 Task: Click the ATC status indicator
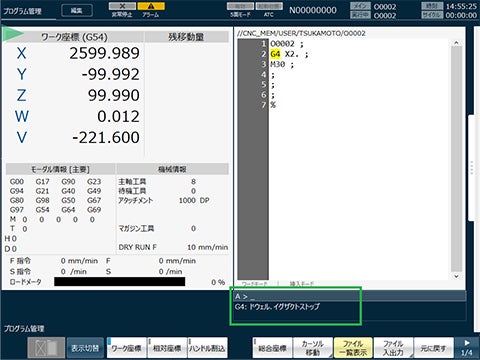[x=269, y=10]
